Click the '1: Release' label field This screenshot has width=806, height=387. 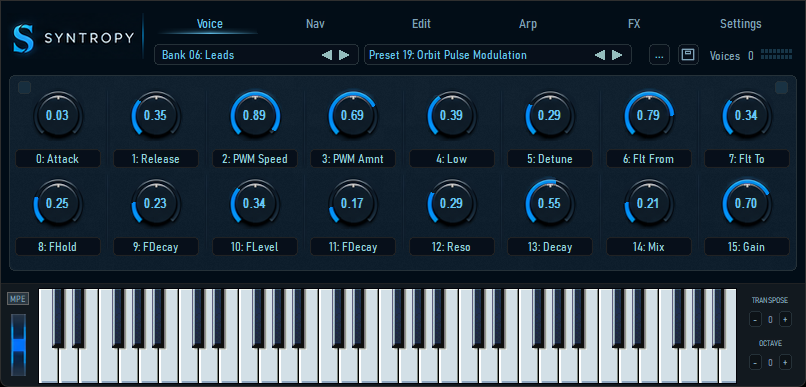point(156,159)
